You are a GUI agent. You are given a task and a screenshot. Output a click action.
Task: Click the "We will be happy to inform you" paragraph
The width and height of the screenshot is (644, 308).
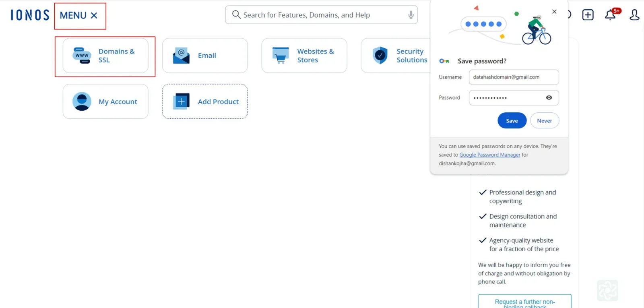[524, 273]
